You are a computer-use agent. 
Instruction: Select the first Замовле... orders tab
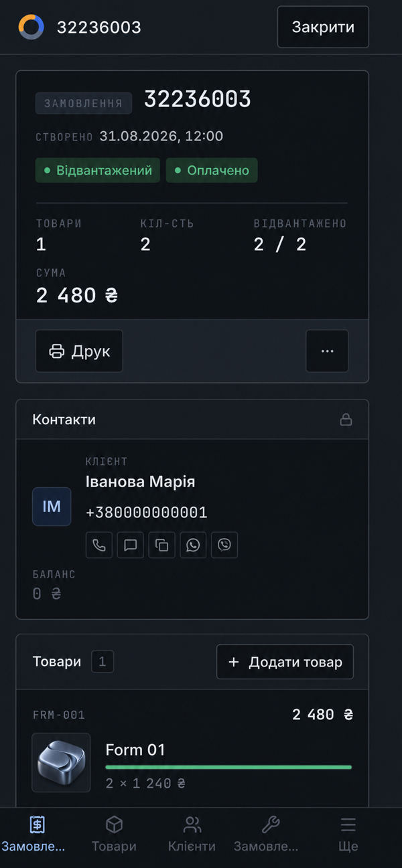point(33,833)
